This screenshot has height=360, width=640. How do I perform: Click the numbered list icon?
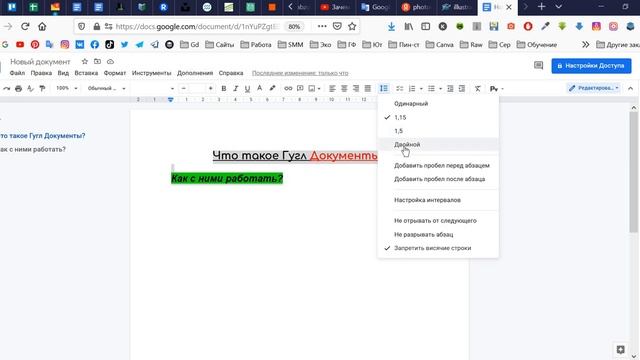tap(412, 89)
